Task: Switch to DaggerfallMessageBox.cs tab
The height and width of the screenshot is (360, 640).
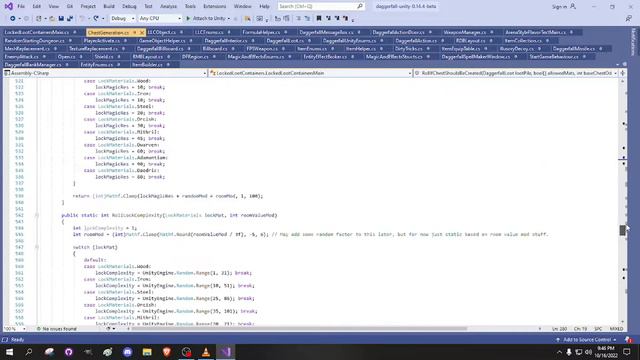Action: point(326,32)
